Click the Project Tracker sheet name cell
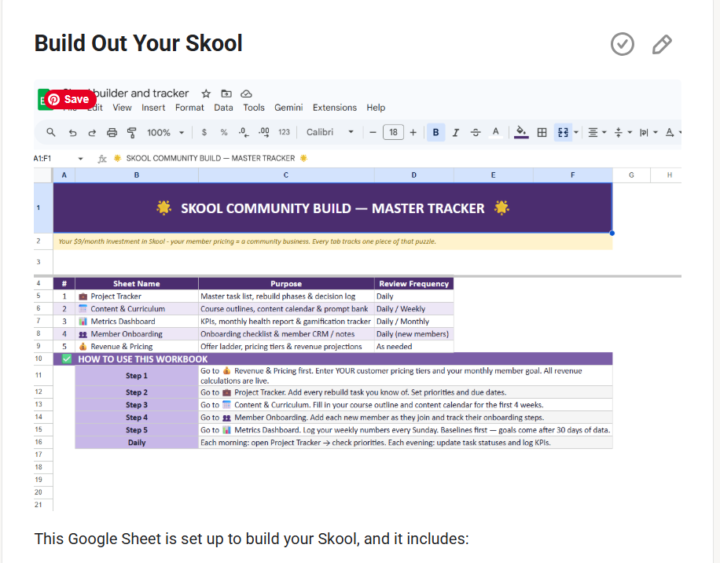 (x=137, y=296)
